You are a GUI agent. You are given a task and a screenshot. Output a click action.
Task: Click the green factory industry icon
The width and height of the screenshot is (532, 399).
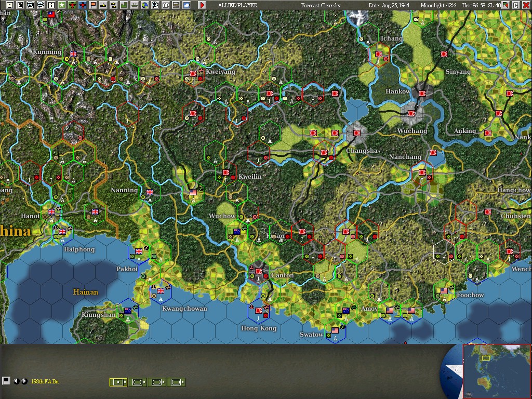point(124,5)
